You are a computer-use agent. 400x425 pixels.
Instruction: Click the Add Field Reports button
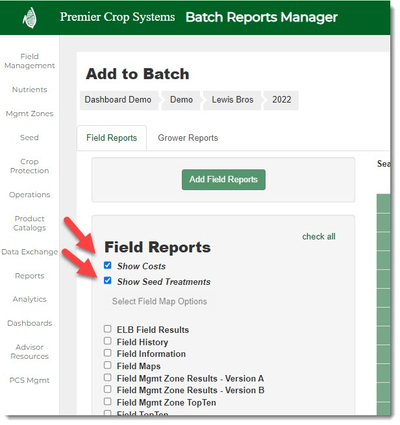[224, 180]
